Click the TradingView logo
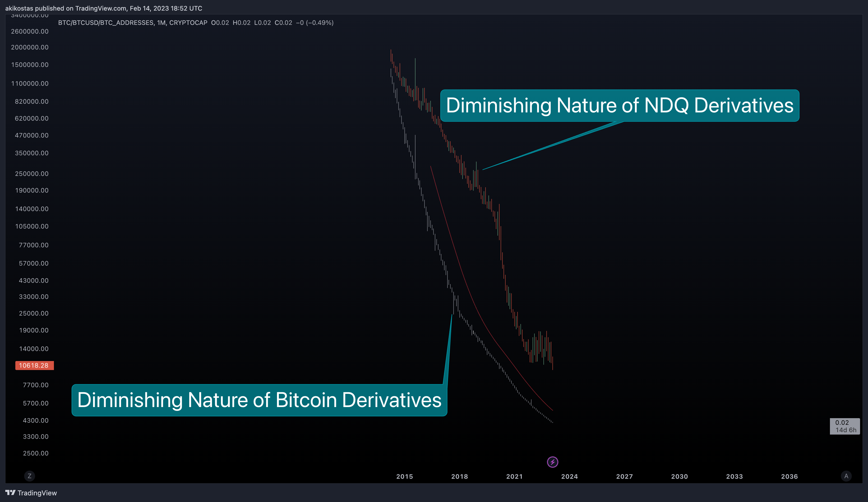868x502 pixels. click(x=31, y=493)
